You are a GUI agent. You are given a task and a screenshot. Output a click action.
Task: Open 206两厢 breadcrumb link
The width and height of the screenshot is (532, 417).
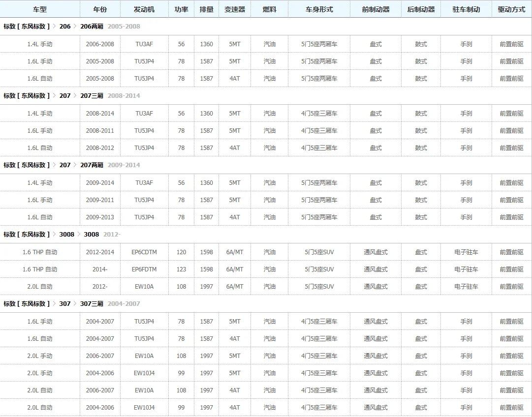92,27
